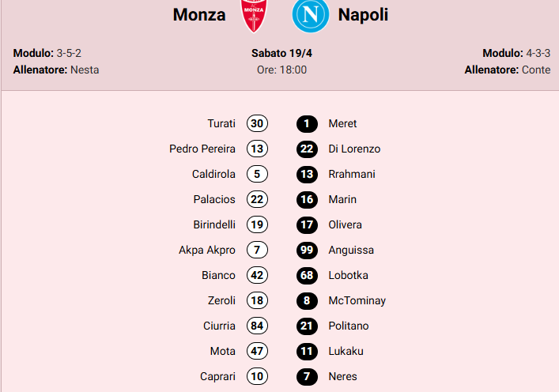Click Neres' number 7 badge
The image size is (559, 392).
coord(307,376)
